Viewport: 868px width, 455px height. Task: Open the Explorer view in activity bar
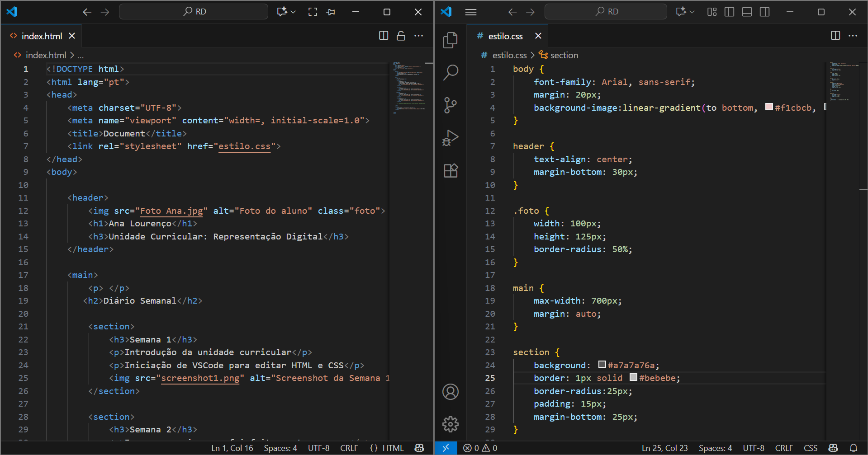[450, 40]
